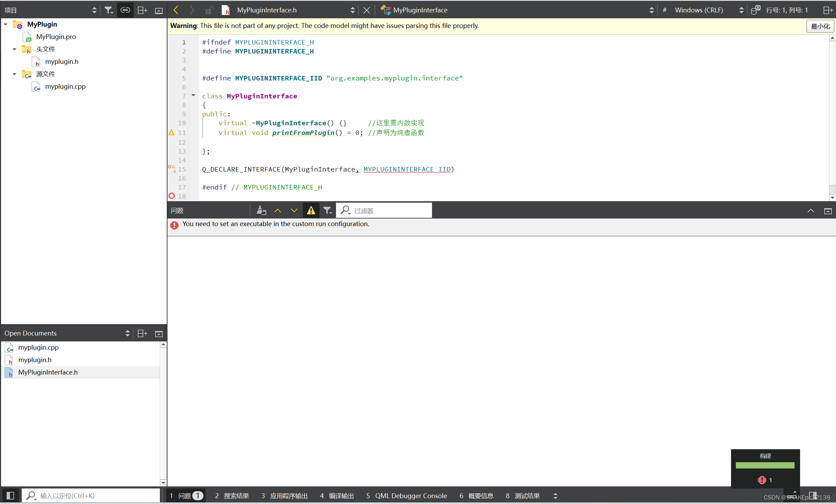Select myplugin.h in project tree
836x504 pixels.
[61, 61]
